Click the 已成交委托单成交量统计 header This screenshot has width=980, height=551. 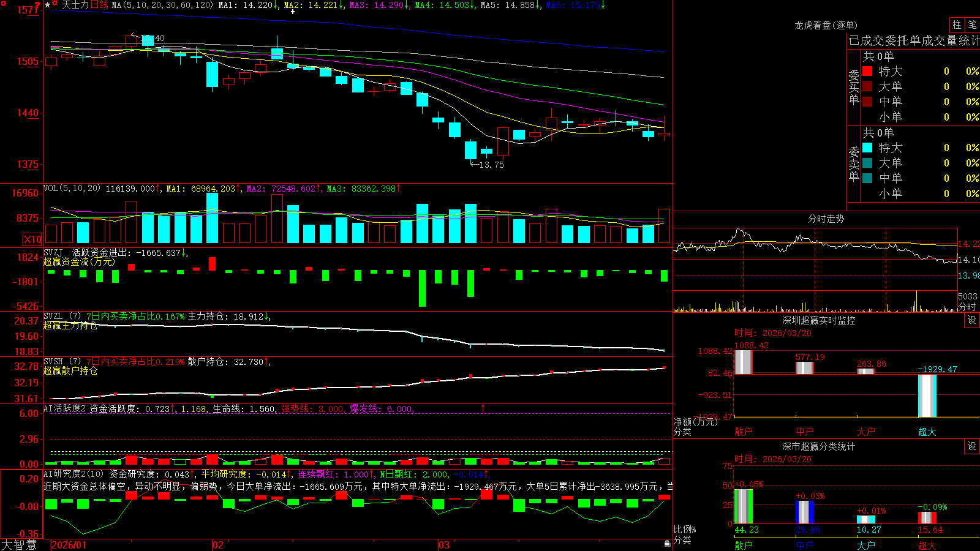(x=914, y=40)
